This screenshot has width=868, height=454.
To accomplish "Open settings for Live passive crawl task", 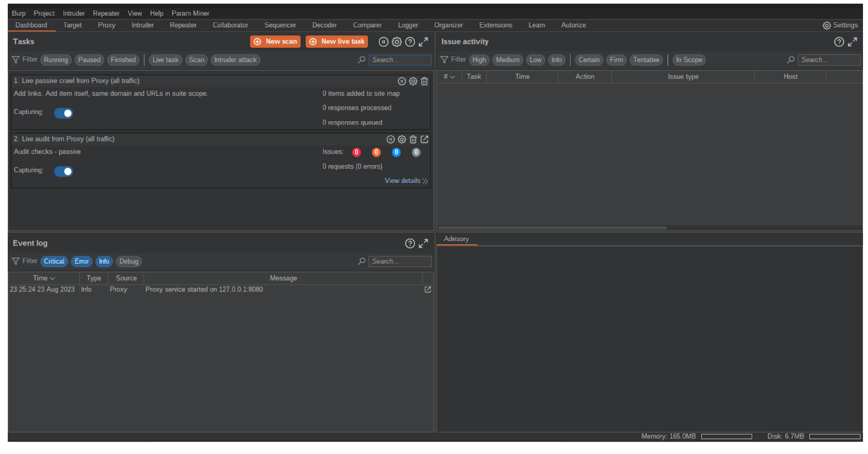I will point(413,81).
